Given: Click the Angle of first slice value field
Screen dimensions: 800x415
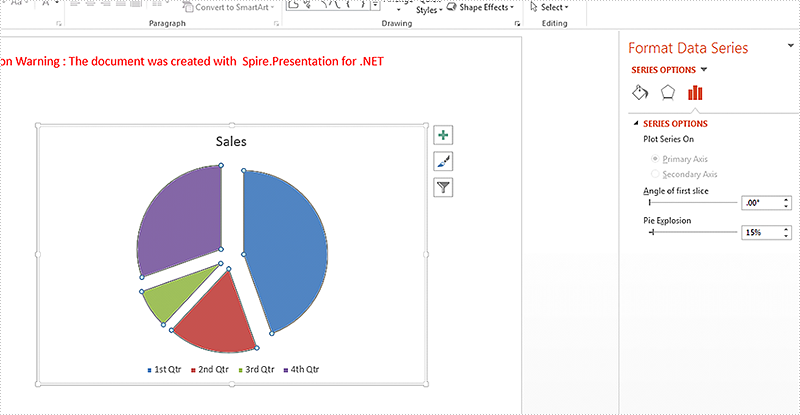Looking at the screenshot, I should coord(761,203).
